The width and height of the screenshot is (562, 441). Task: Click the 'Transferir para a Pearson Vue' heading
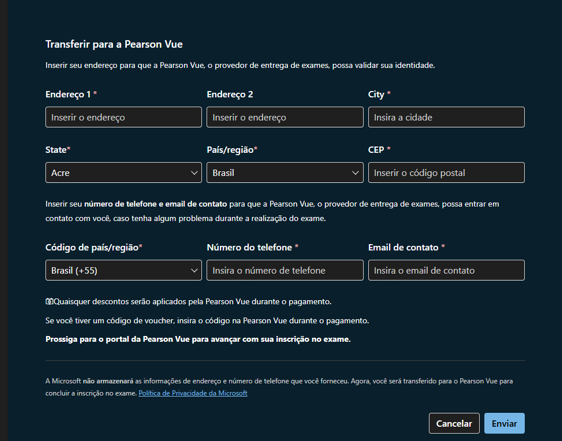point(114,44)
